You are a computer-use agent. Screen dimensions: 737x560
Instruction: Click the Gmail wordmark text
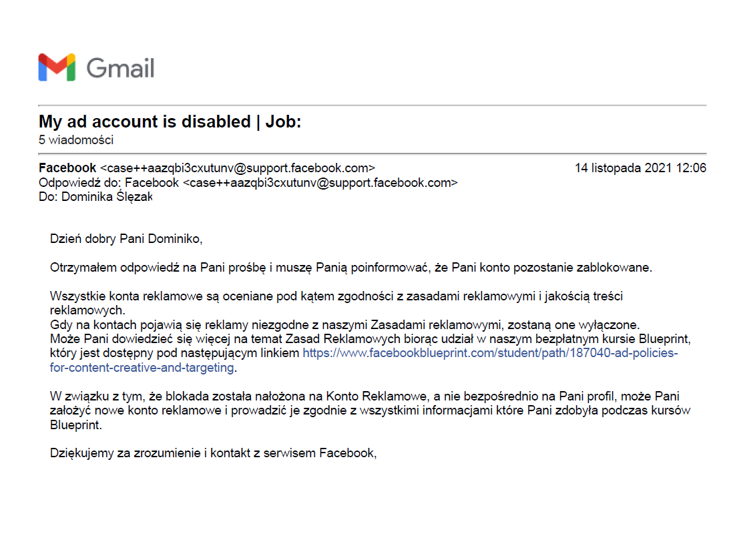click(120, 68)
